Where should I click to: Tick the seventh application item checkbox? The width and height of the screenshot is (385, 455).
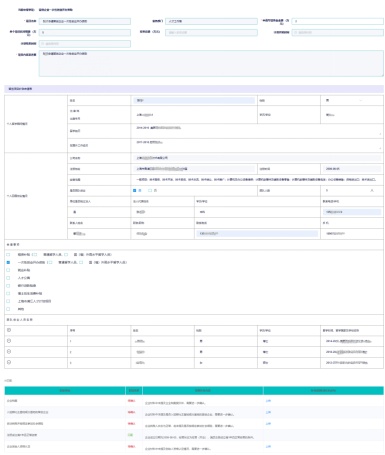(8, 301)
